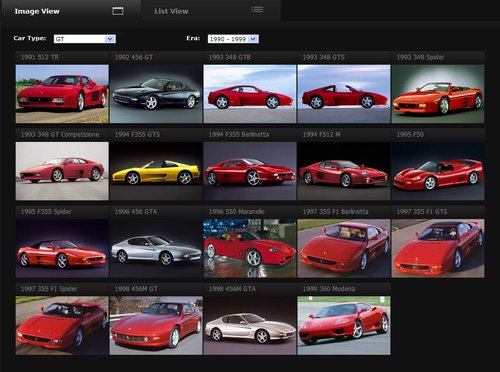Click the '1997 355 F1 Spider' title
This screenshot has width=500, height=372.
[x=49, y=289]
